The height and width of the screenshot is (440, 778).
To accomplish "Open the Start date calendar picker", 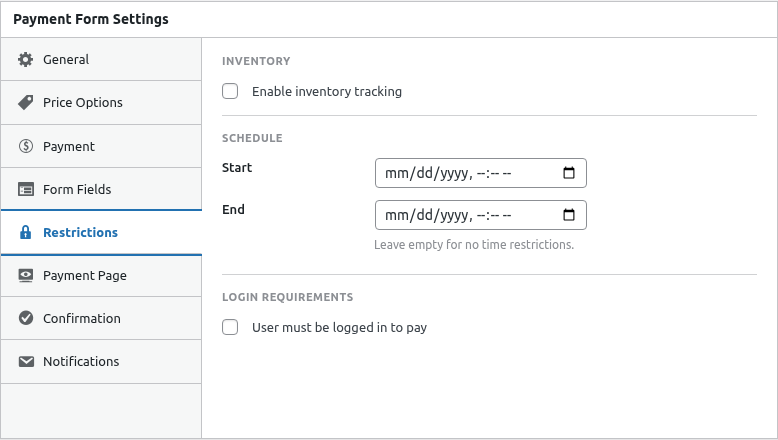I will (x=569, y=173).
